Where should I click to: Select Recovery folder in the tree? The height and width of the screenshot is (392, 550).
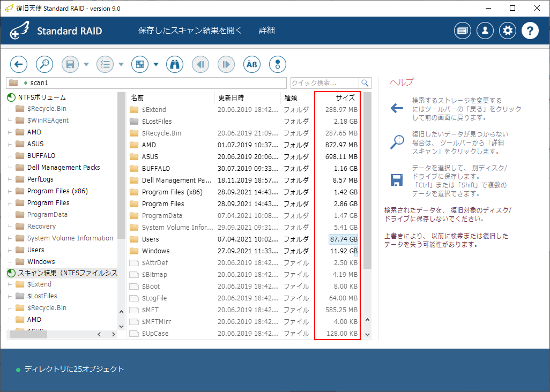click(41, 227)
